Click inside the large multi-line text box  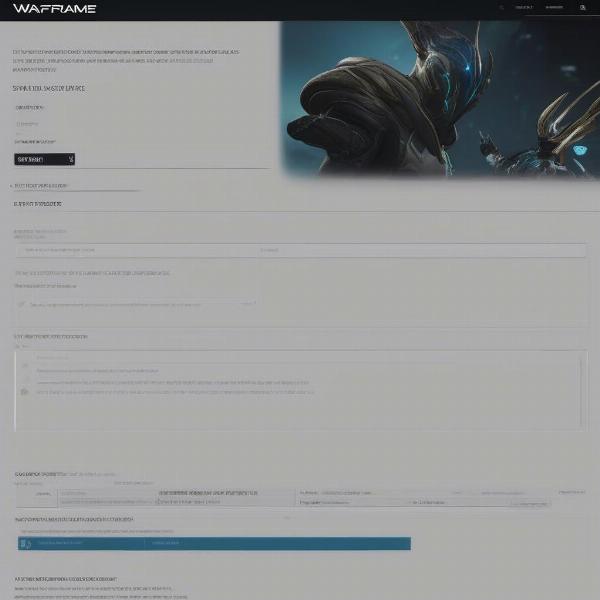coord(300,391)
